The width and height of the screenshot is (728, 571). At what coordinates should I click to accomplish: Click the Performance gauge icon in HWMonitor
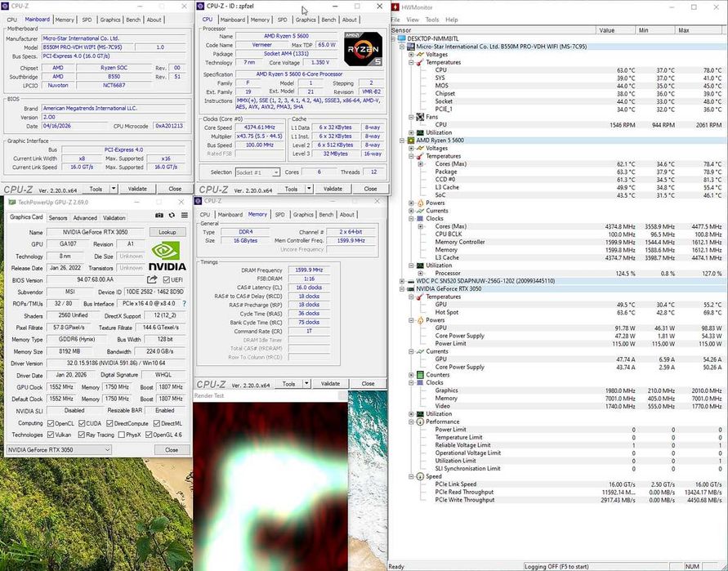[420, 422]
